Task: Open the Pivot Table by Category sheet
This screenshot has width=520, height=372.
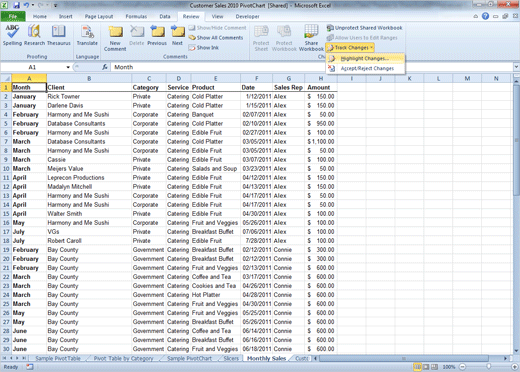Action: (123, 358)
